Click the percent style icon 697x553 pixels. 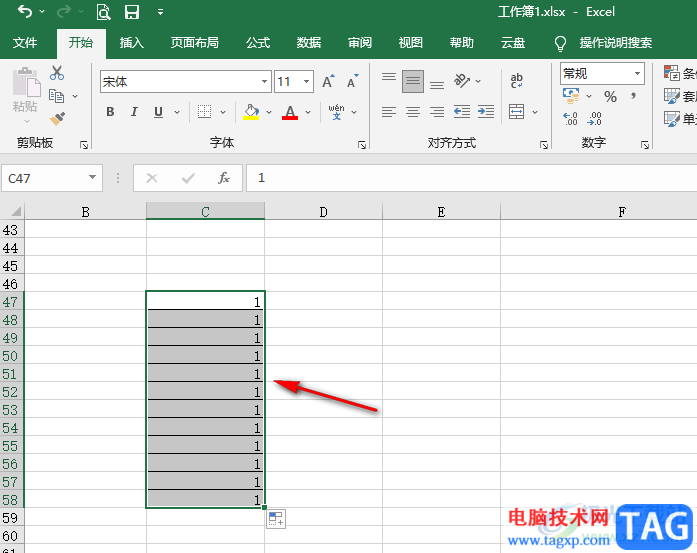[610, 96]
